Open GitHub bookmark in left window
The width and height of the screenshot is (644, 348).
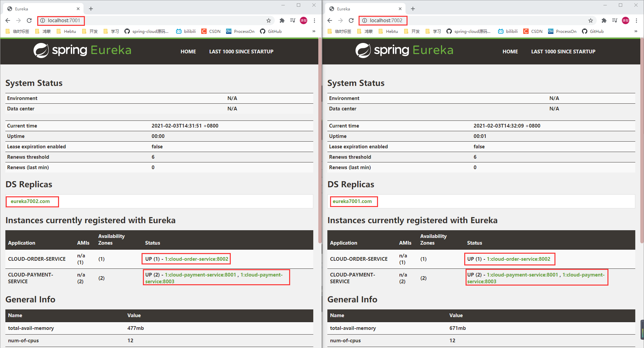click(271, 31)
